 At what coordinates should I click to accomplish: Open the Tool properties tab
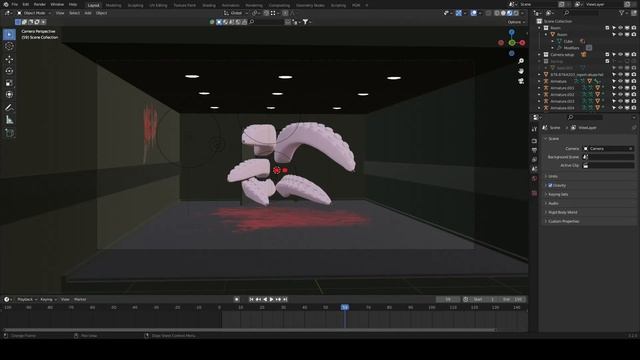[534, 129]
